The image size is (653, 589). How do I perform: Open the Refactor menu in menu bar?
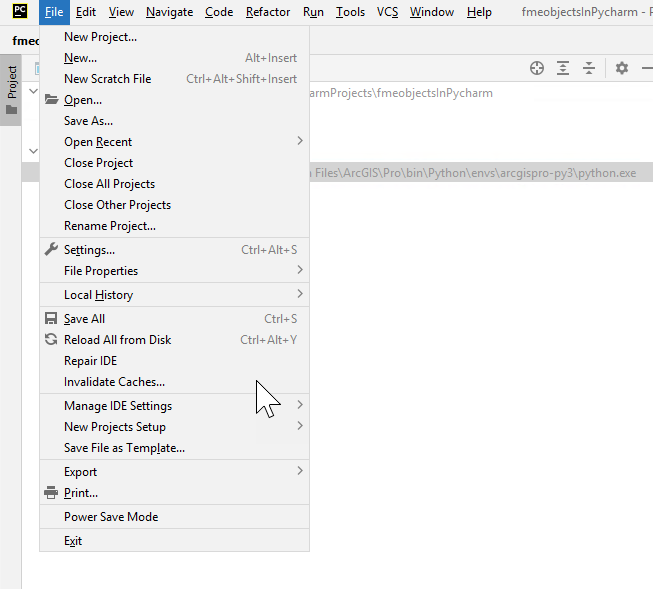point(267,12)
